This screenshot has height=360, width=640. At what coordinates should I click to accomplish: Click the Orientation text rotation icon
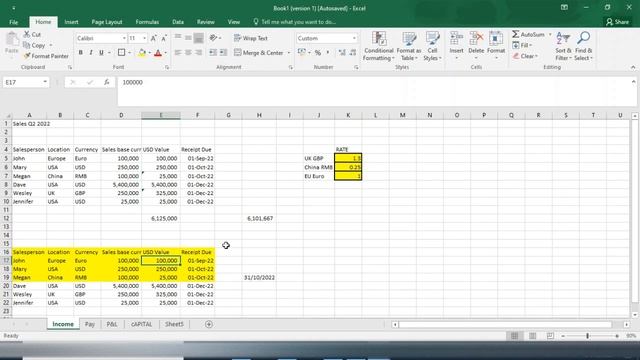(x=213, y=38)
